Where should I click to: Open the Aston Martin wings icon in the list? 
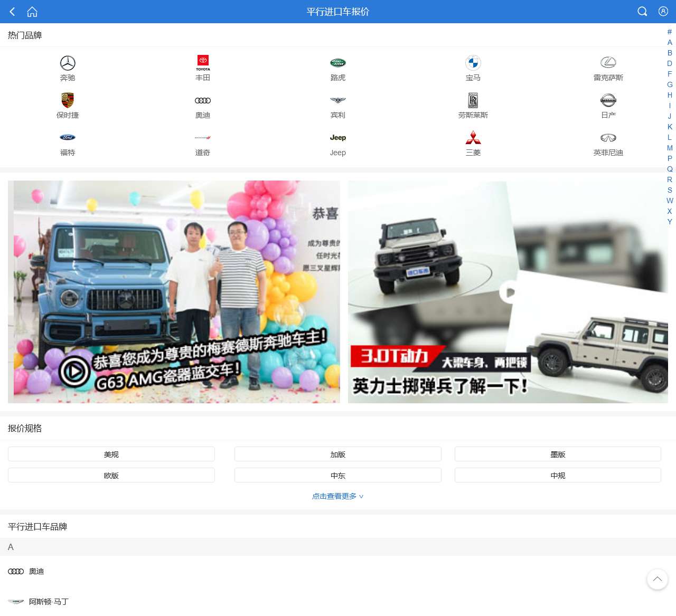click(x=16, y=602)
